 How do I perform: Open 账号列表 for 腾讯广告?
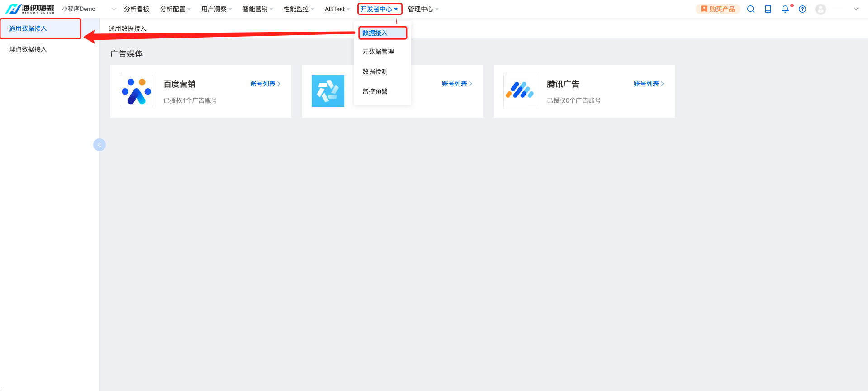click(x=649, y=84)
